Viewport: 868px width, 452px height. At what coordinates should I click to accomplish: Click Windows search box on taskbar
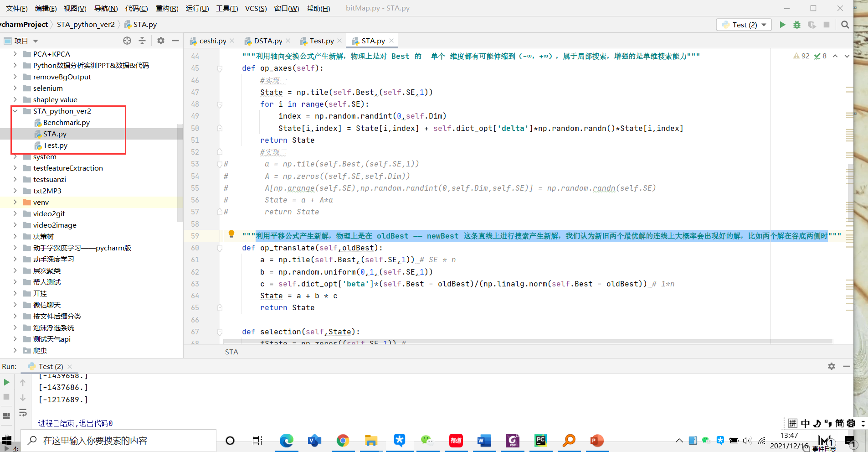pos(118,440)
